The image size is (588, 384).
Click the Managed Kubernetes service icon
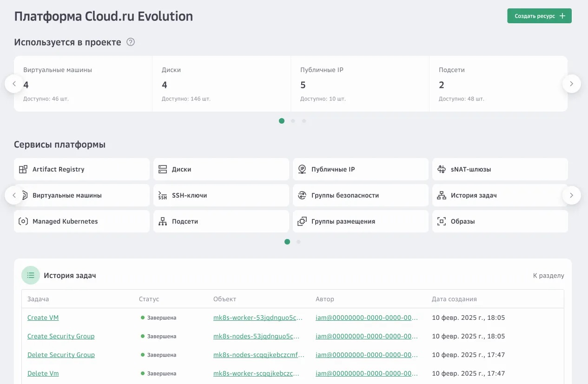pos(23,221)
